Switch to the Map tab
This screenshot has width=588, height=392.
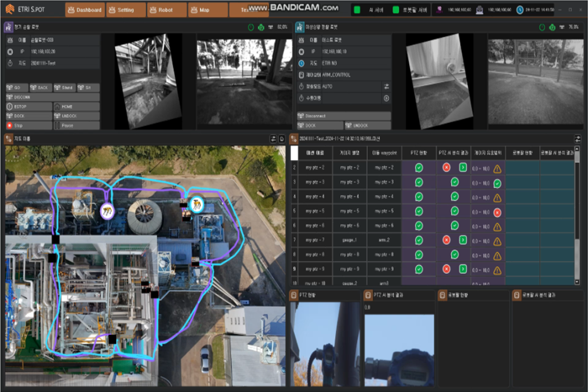tap(208, 10)
